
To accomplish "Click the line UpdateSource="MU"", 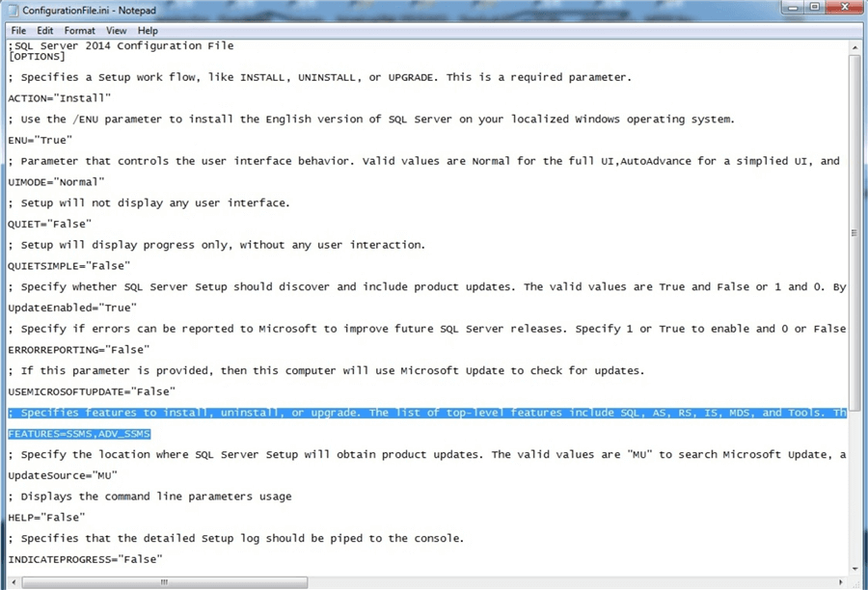I will [x=63, y=475].
